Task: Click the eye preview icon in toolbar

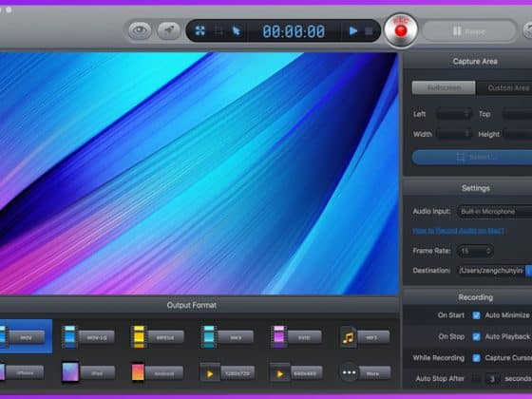Action: point(140,30)
